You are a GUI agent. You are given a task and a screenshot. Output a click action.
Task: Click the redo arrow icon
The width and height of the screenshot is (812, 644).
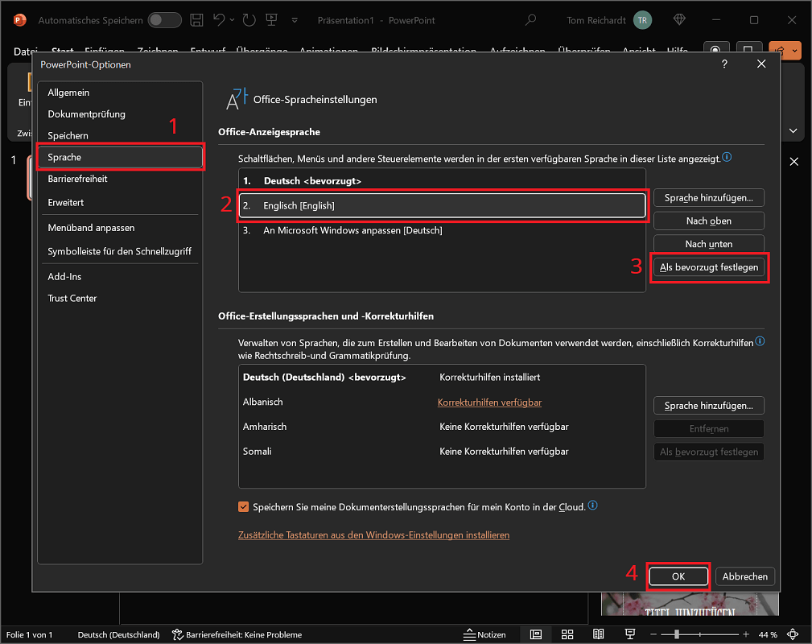point(249,20)
